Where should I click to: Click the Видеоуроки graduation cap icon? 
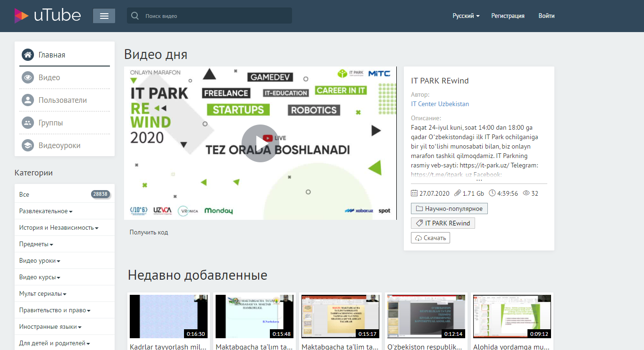(28, 145)
